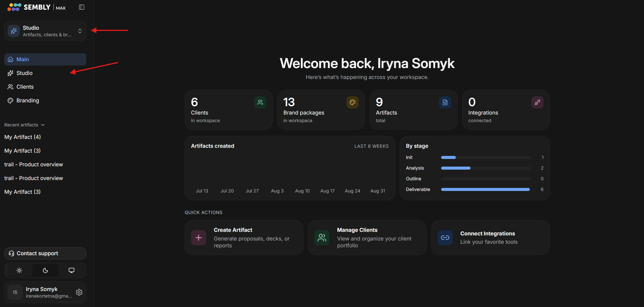Viewport: 644px width, 307px height.
Task: Switch to system theme monitor toggle
Action: pos(72,270)
